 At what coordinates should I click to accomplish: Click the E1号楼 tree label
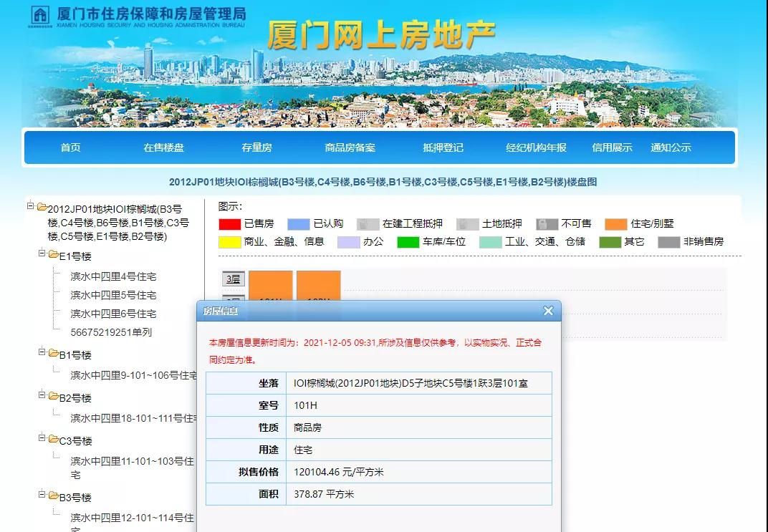pyautogui.click(x=75, y=256)
